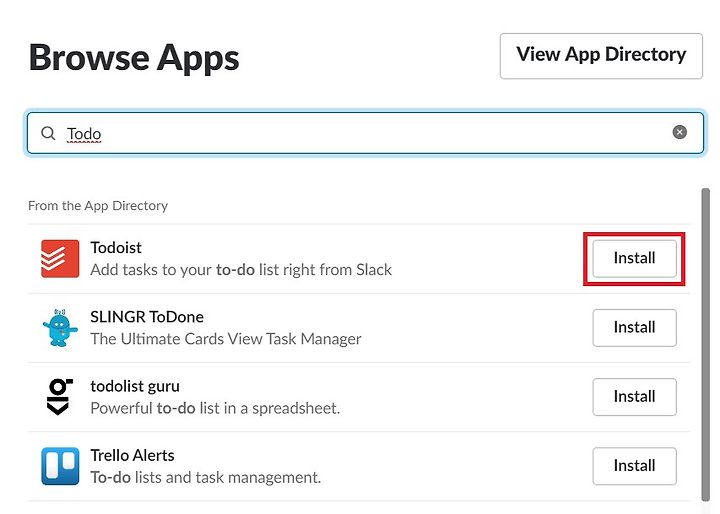Click the Browse Apps heading
720x514 pixels.
[x=134, y=58]
